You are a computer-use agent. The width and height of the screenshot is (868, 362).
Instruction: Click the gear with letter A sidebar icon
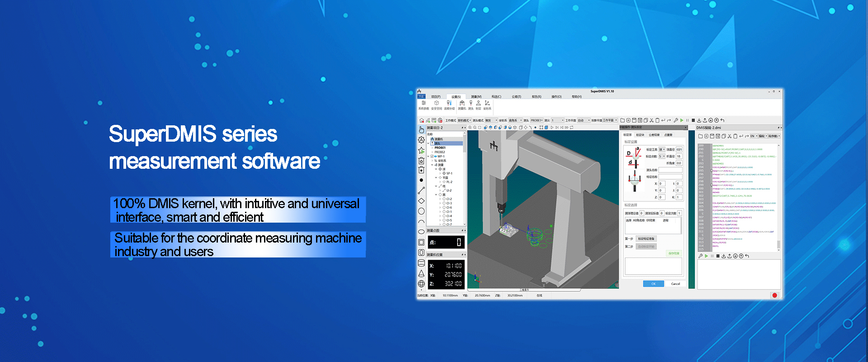click(421, 140)
